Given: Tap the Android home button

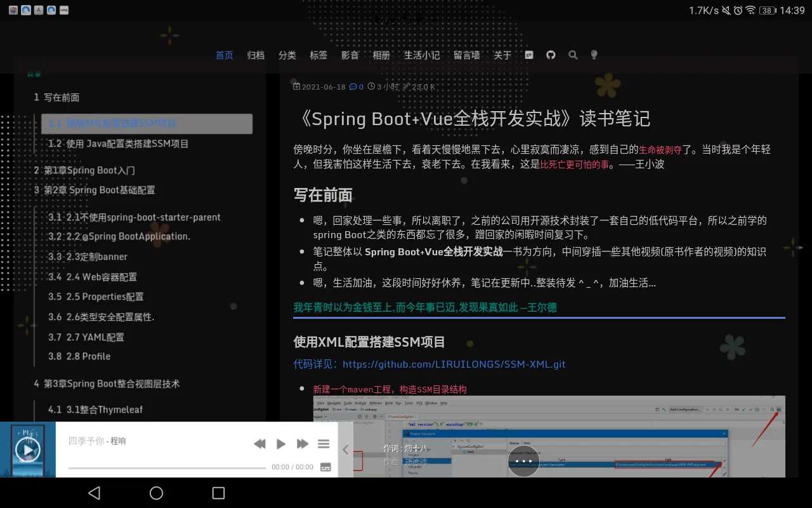Looking at the screenshot, I should click(156, 493).
